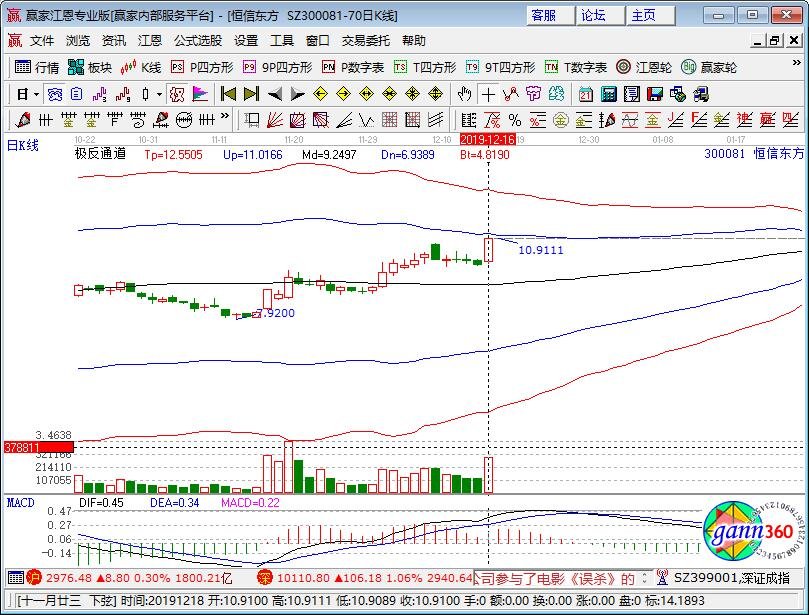Click the floppy disk save icon
The height and width of the screenshot is (615, 809).
click(655, 94)
